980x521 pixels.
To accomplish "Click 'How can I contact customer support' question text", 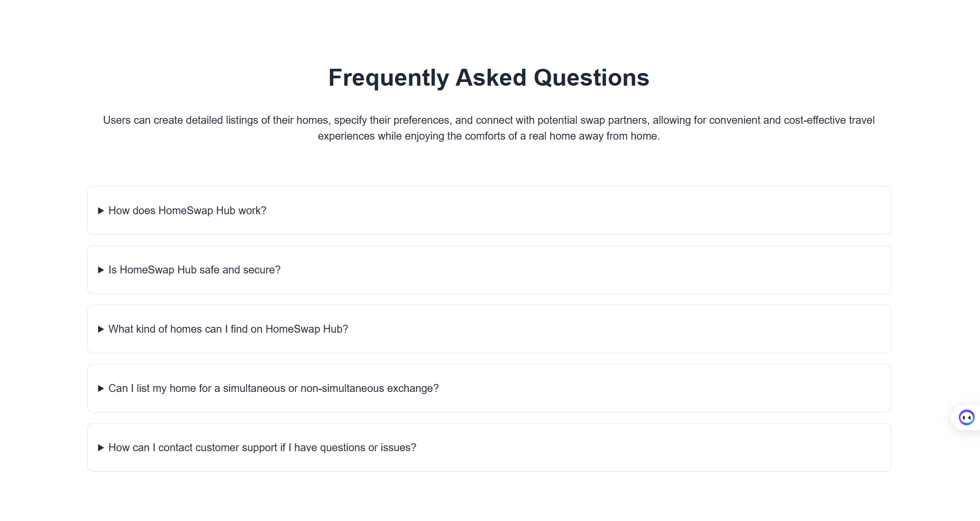I will pyautogui.click(x=262, y=447).
